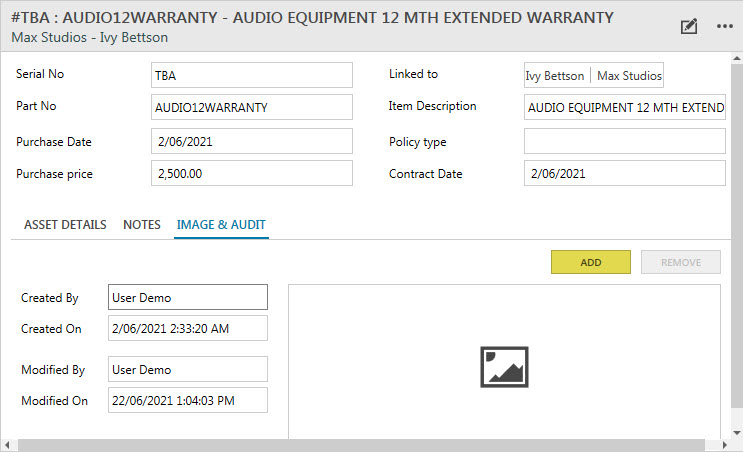Click the Created By field
Viewport: 743px width, 452px height.
pyautogui.click(x=187, y=297)
